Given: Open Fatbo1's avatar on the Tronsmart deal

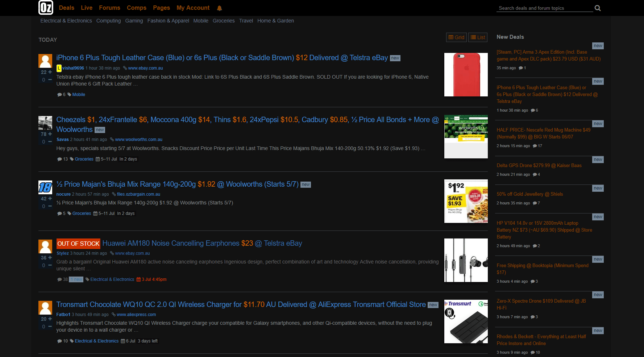Looking at the screenshot, I should pos(45,308).
